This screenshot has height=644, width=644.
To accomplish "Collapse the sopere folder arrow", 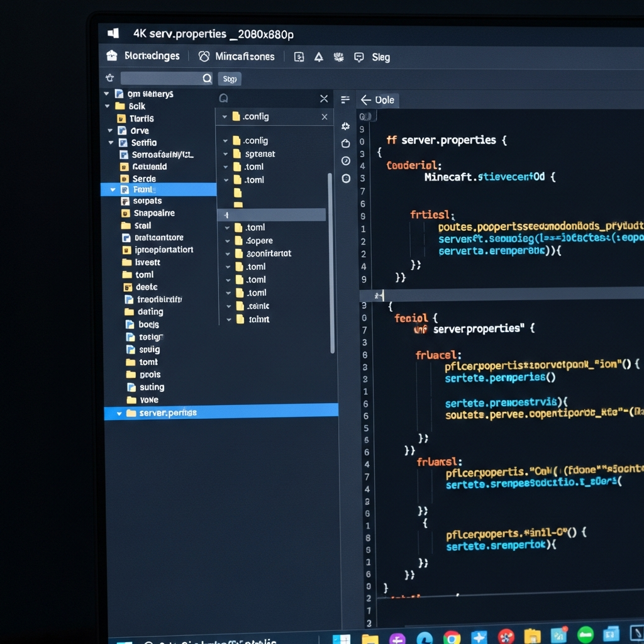I will click(x=228, y=241).
